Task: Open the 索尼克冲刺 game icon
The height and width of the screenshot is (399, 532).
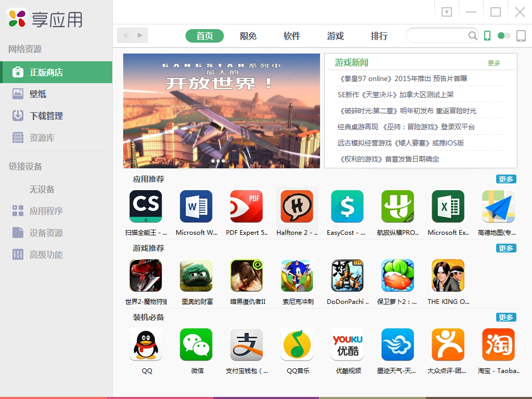Action: [297, 275]
